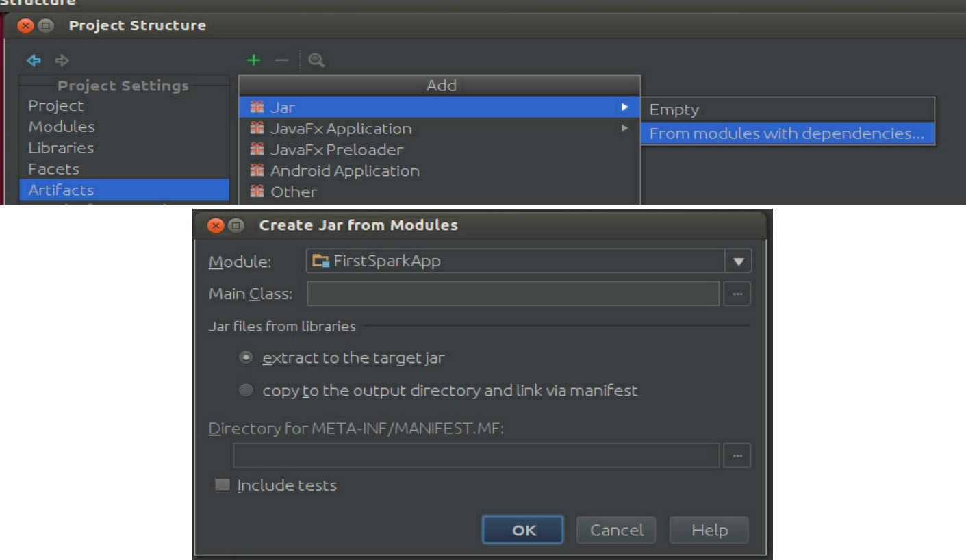The image size is (966, 560).
Task: Click the green plus add artifact icon
Action: pos(254,60)
